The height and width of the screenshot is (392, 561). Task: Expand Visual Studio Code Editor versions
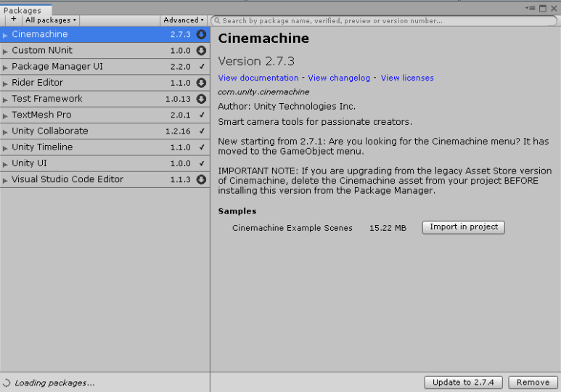coord(5,180)
